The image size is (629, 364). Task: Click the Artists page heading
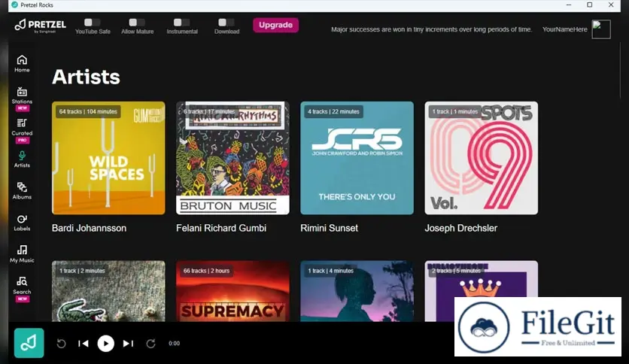point(86,77)
